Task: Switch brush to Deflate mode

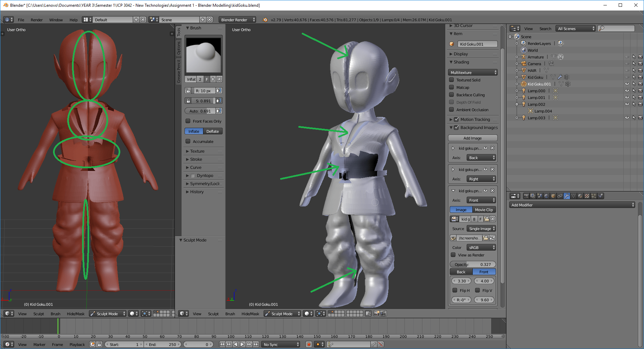Action: [x=212, y=131]
